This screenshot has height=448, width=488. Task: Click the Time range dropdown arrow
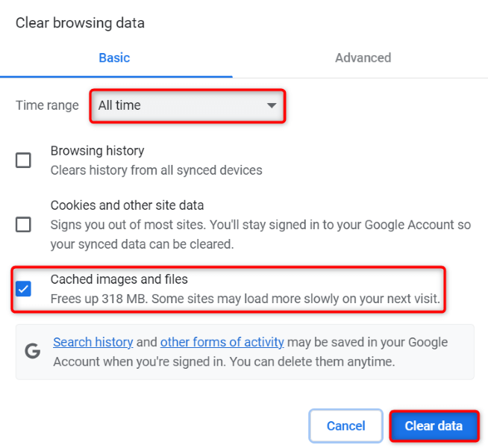(272, 105)
